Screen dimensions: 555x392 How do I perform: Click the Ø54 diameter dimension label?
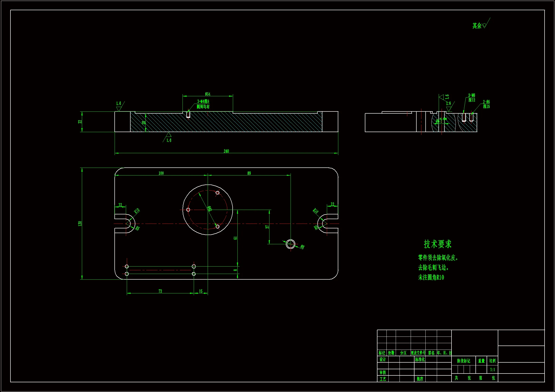[208, 94]
